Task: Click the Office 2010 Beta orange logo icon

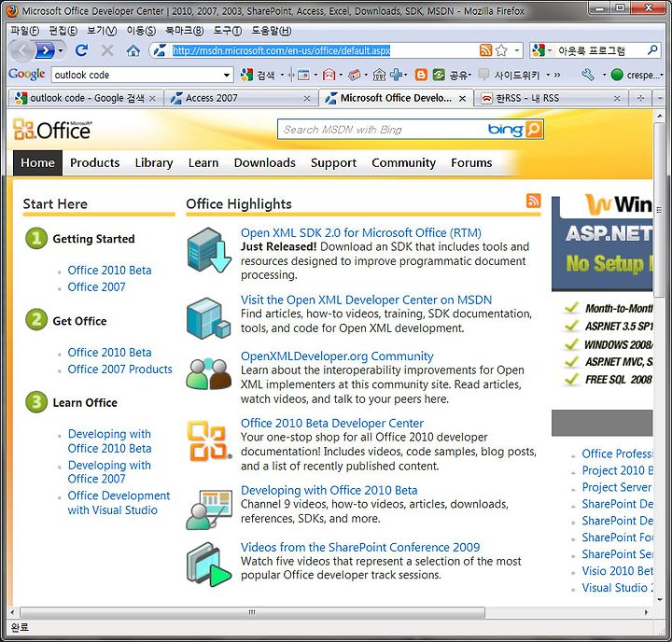Action: coord(209,441)
